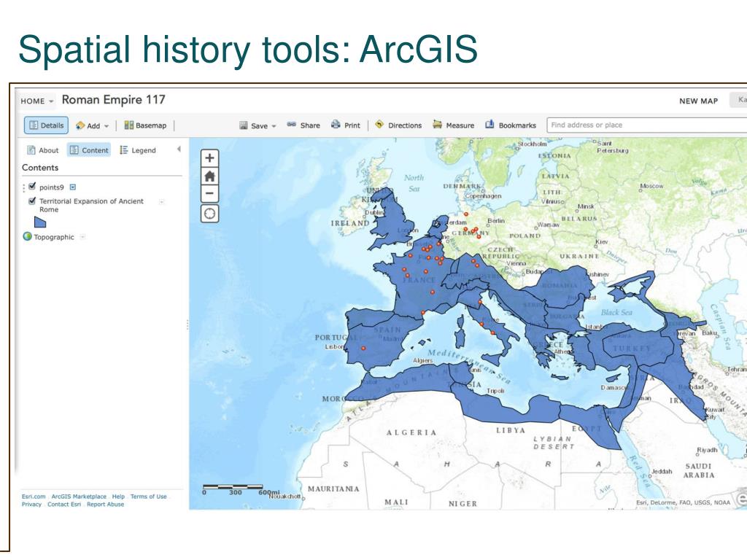This screenshot has height=560, width=747.
Task: Open ArcGIS Marketplace footer link
Action: coord(79,496)
